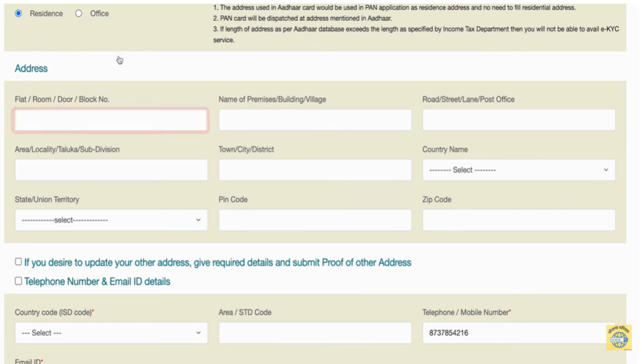Open the Country Name dropdown
This screenshot has width=642, height=364.
[518, 170]
